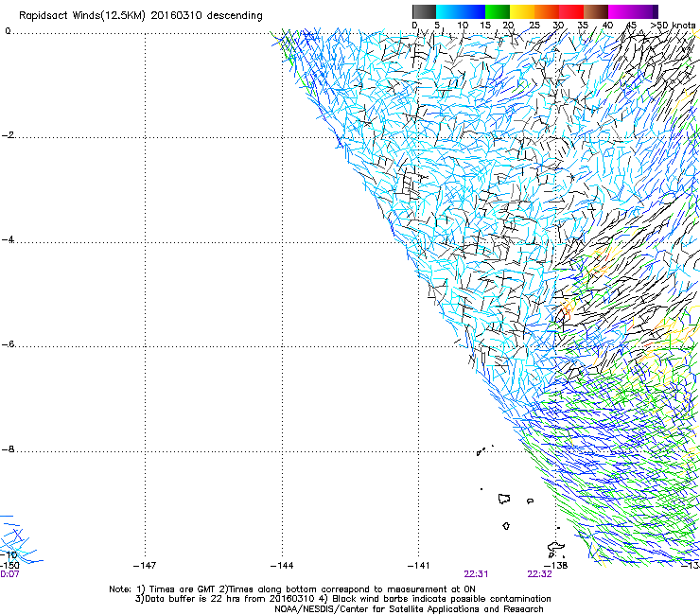Click the gray 0–5 knots color swatch

pos(424,11)
